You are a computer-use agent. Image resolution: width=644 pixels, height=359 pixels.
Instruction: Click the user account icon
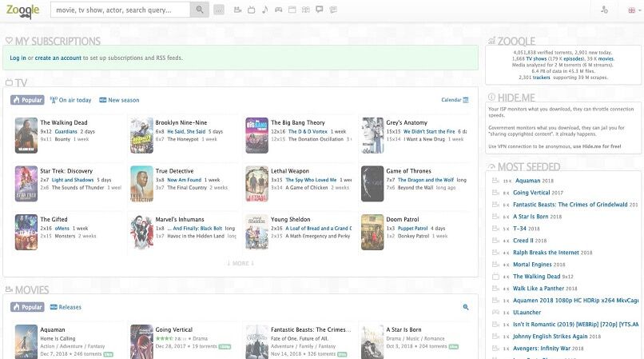604,10
